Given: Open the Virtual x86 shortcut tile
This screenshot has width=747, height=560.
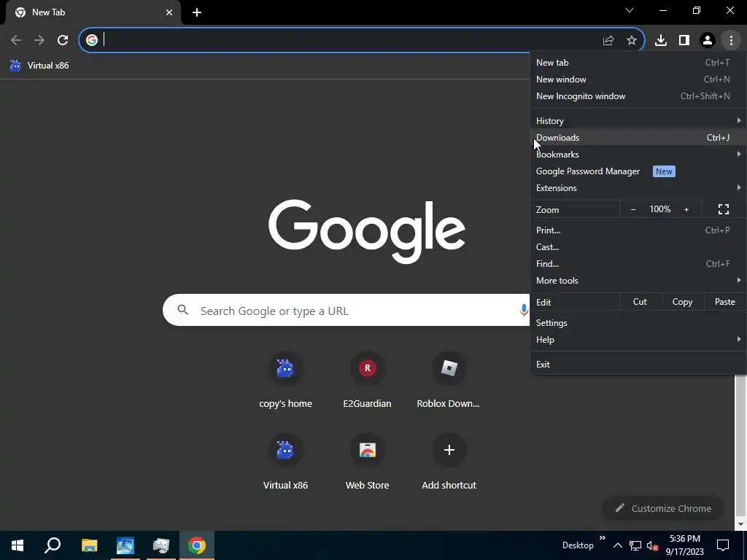Looking at the screenshot, I should 285,462.
